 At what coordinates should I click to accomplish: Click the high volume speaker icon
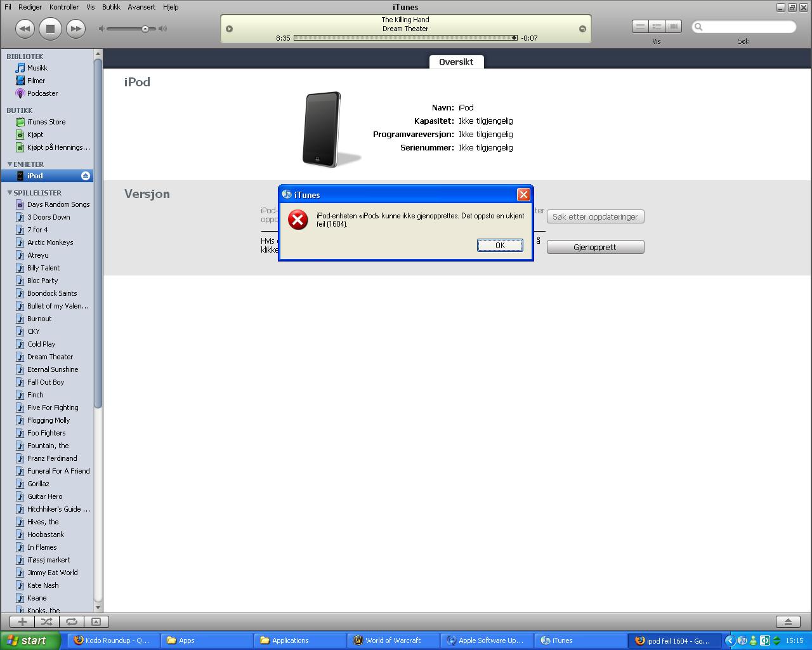tap(163, 29)
